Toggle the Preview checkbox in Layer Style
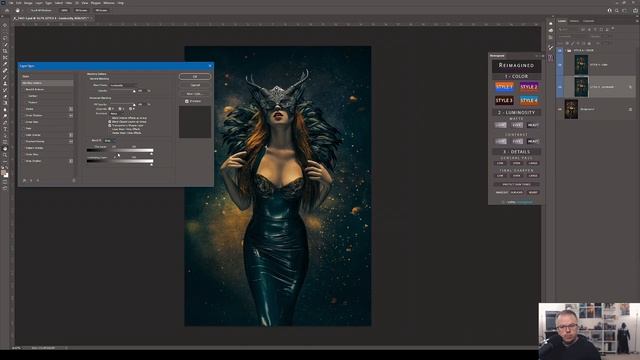Image resolution: width=640 pixels, height=360 pixels. (x=187, y=101)
